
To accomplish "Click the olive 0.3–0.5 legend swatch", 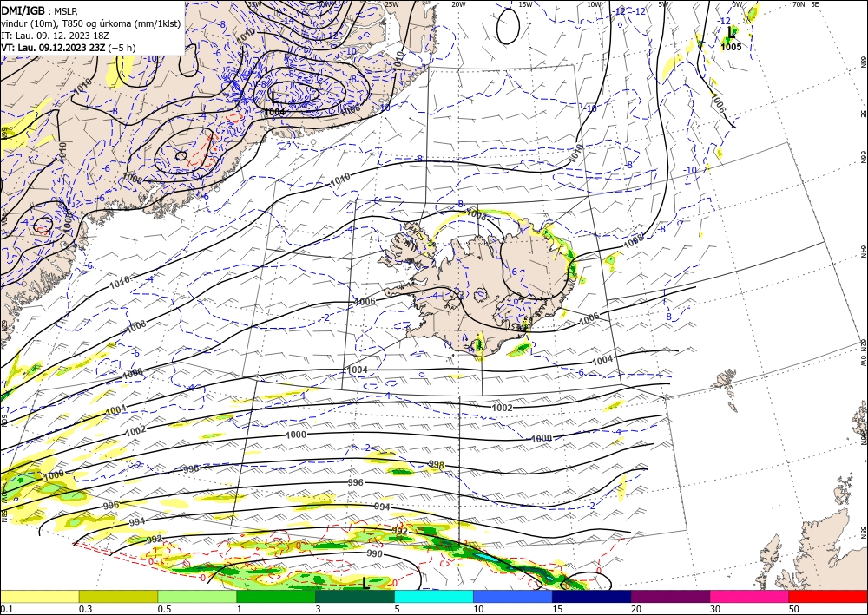I will tap(118, 596).
